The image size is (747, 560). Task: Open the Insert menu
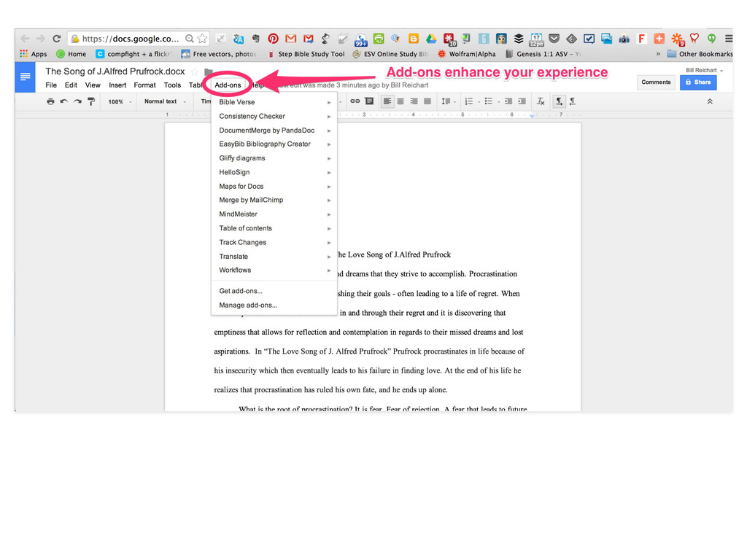click(x=117, y=85)
